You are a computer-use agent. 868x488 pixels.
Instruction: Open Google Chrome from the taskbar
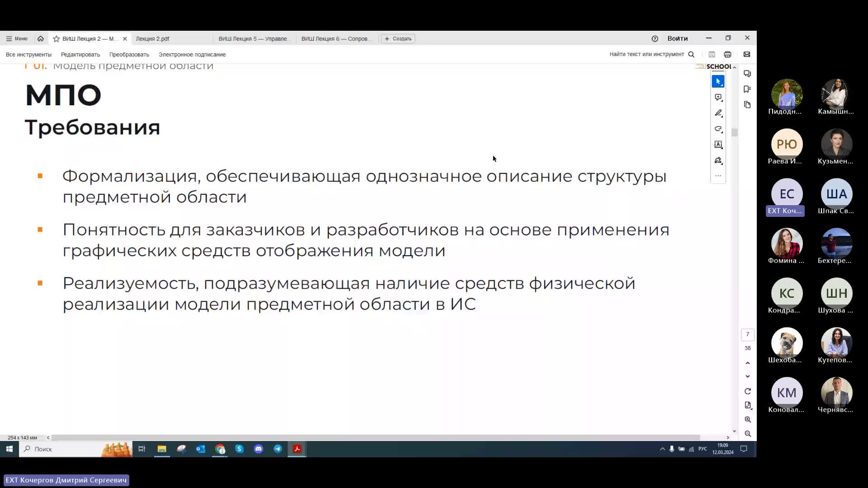point(220,449)
